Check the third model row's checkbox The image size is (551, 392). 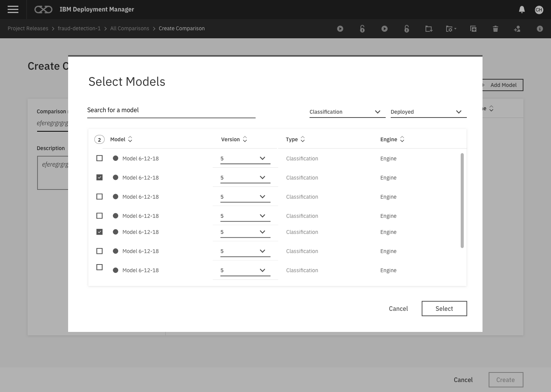99,196
